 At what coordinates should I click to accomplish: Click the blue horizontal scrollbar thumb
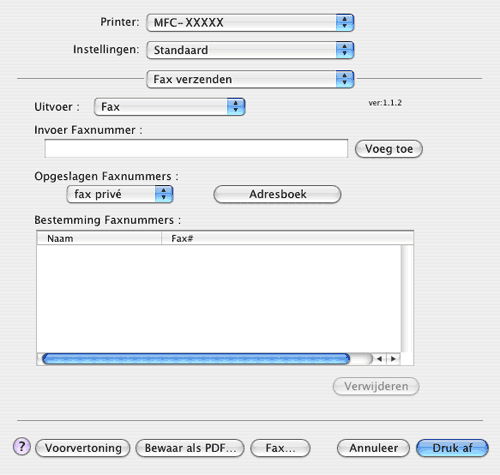[x=196, y=359]
